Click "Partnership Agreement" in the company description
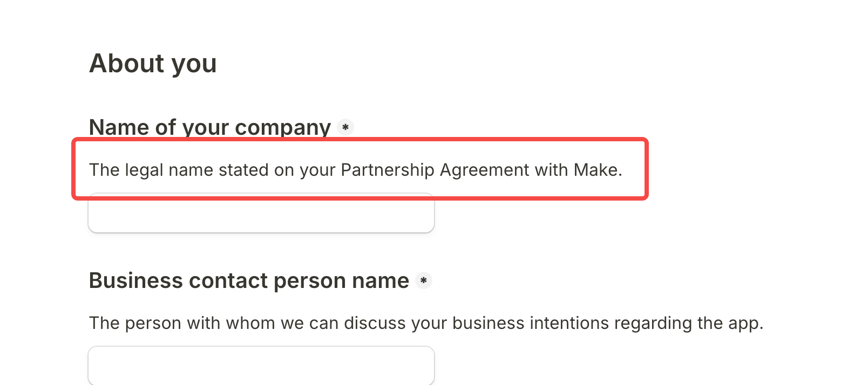868x385 pixels. tap(435, 170)
